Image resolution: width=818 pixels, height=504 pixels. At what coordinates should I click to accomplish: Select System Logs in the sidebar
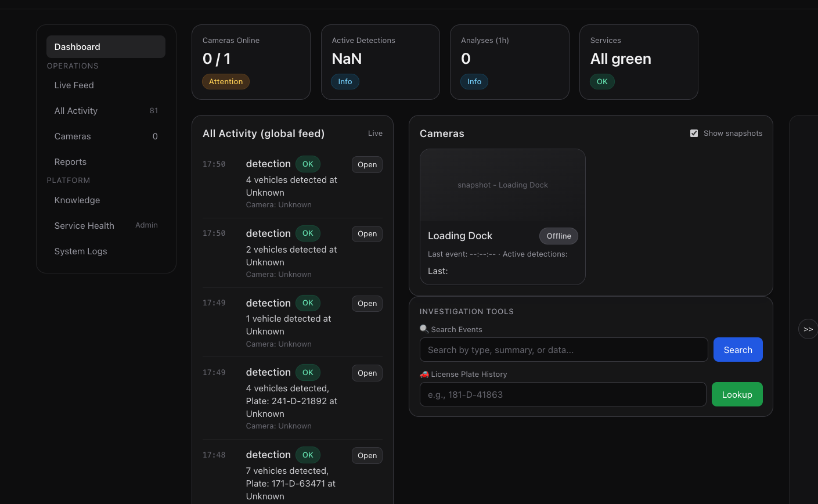coord(80,251)
